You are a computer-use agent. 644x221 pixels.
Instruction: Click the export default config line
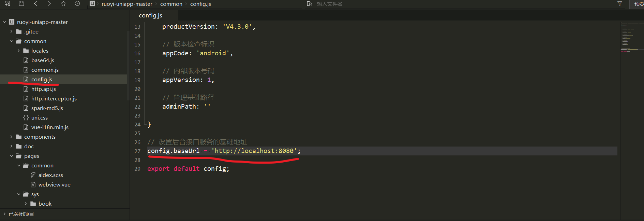pyautogui.click(x=188, y=169)
